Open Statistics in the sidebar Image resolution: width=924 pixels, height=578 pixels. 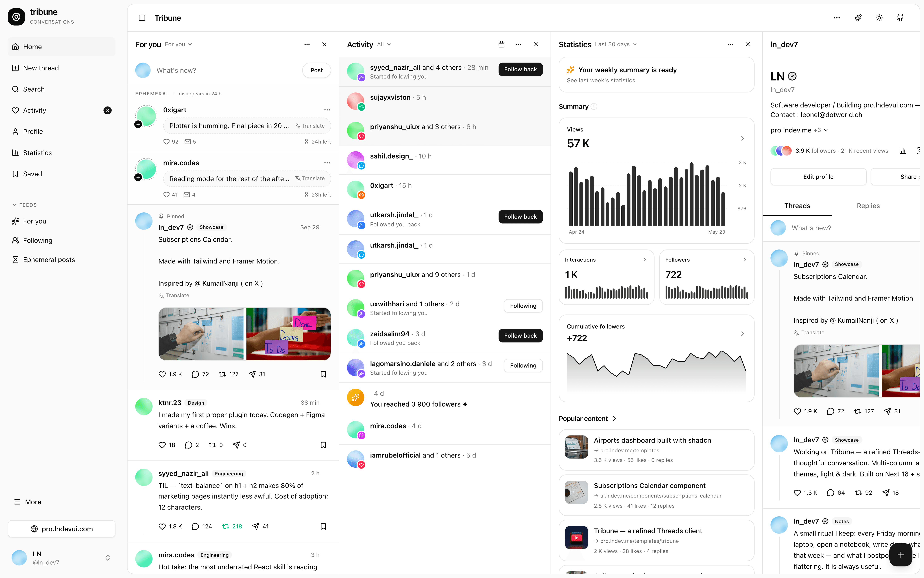coord(62,153)
